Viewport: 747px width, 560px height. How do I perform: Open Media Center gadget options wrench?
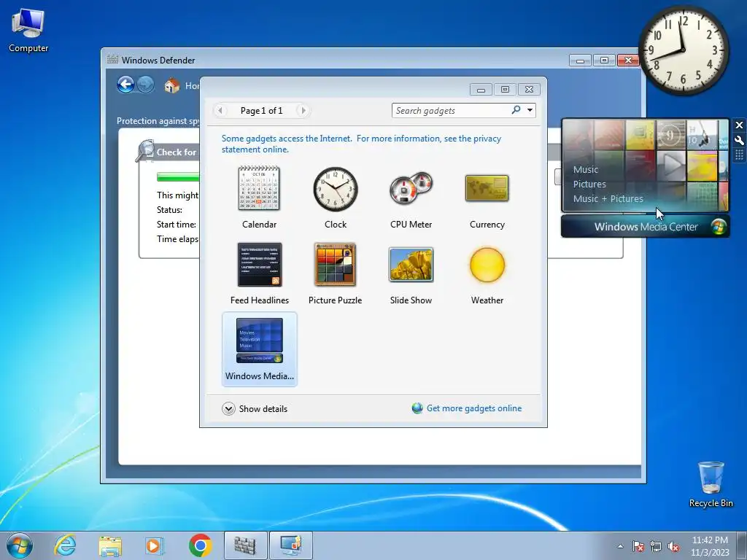tap(739, 140)
